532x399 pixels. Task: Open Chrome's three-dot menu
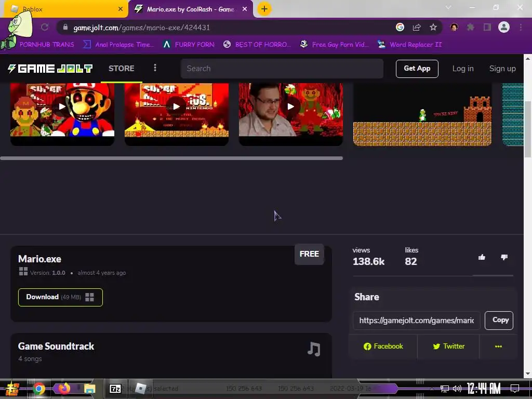coord(521,27)
